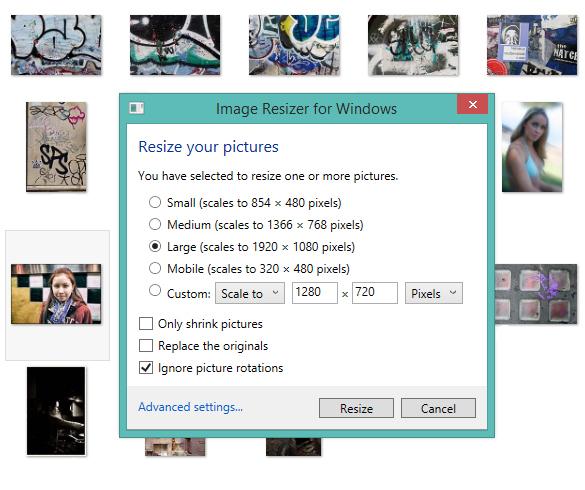Image resolution: width=585 pixels, height=490 pixels.
Task: Uncheck Ignore picture rotations
Action: (x=146, y=368)
